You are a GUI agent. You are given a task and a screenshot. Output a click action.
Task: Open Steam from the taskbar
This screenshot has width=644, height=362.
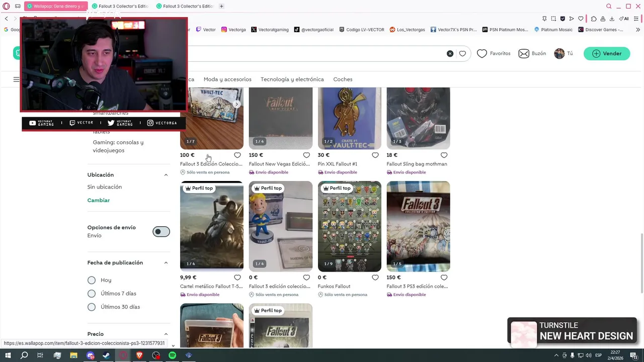[107, 355]
